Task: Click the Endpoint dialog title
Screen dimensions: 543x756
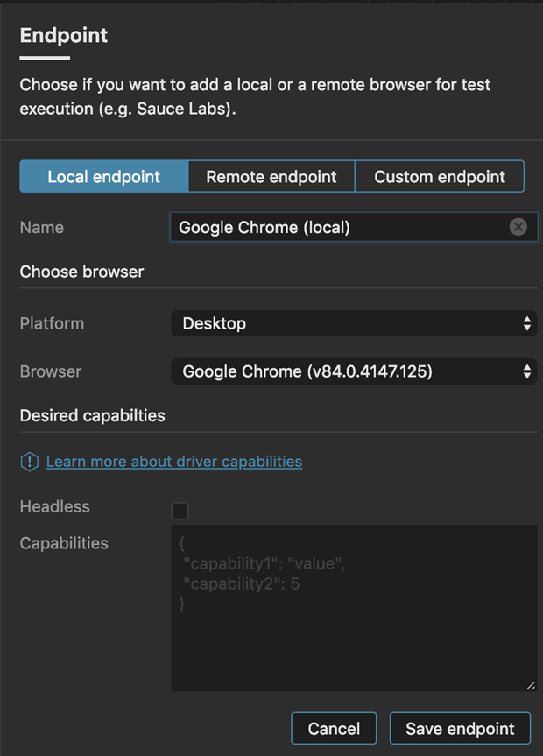Action: (x=64, y=35)
